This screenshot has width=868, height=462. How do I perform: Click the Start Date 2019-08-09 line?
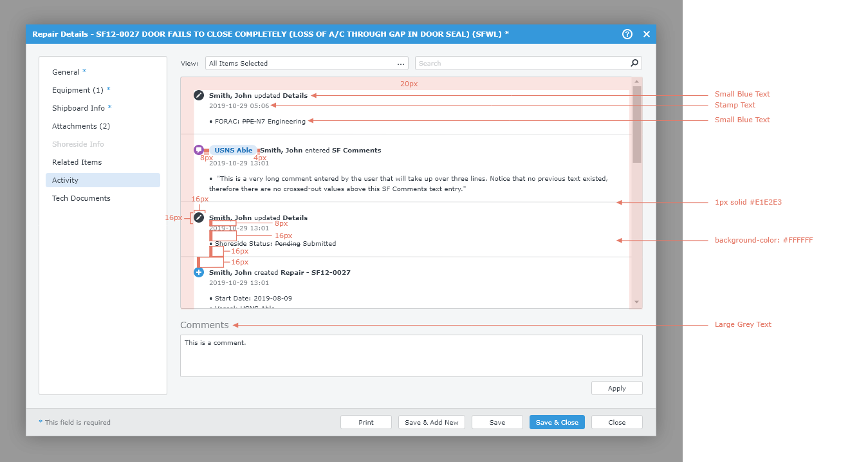pos(251,299)
